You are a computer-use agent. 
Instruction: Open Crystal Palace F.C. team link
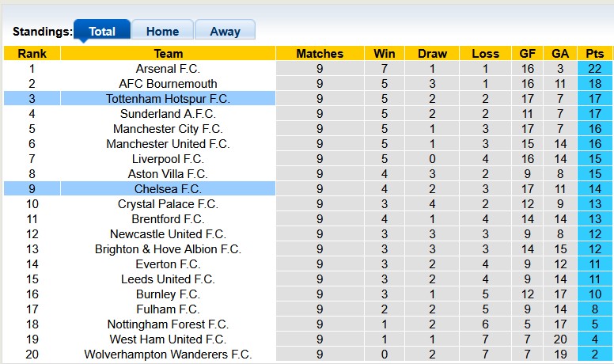point(168,204)
